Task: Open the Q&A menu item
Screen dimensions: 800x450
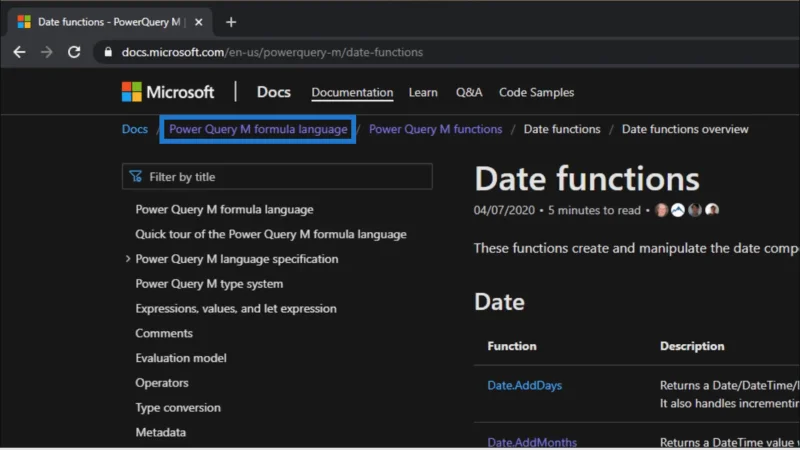Action: point(468,92)
